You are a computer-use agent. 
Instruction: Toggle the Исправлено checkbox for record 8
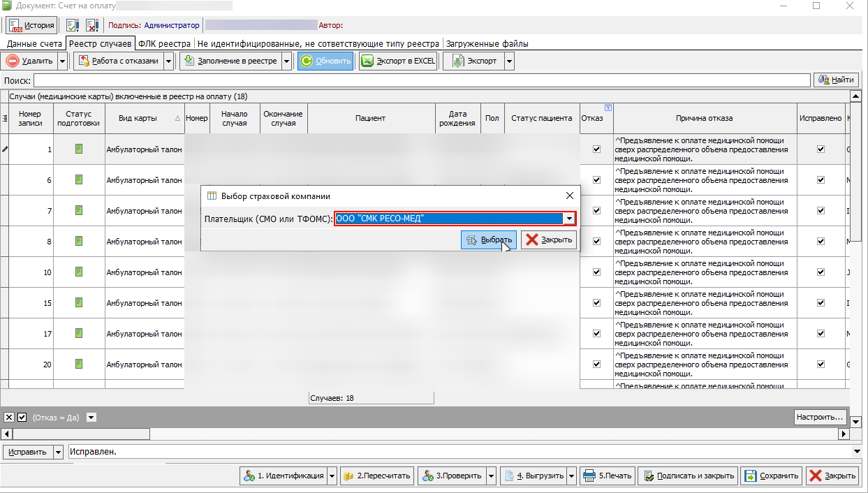click(x=821, y=241)
